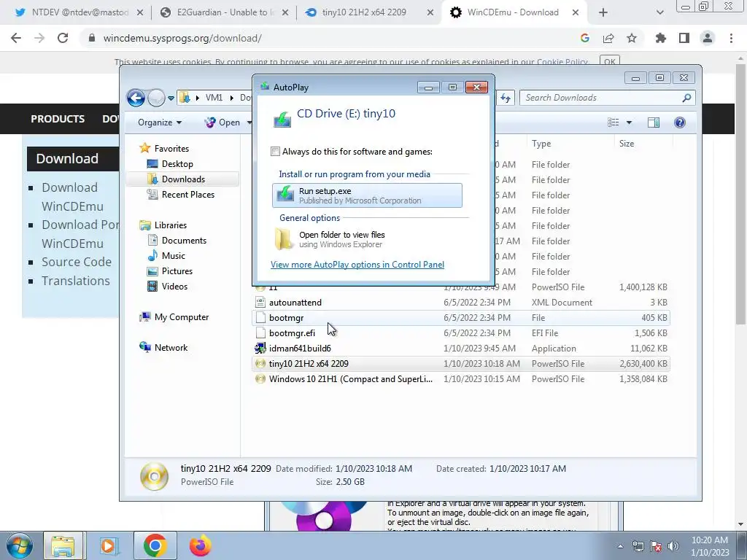Viewport: 747px width, 560px height.
Task: Click Source Code link in sidebar
Action: coord(76,262)
